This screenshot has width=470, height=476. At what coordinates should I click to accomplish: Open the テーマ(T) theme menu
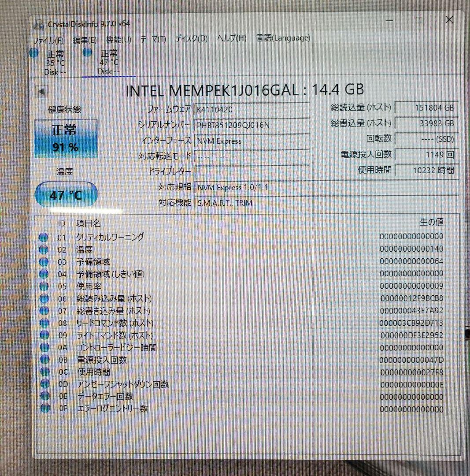pyautogui.click(x=153, y=38)
